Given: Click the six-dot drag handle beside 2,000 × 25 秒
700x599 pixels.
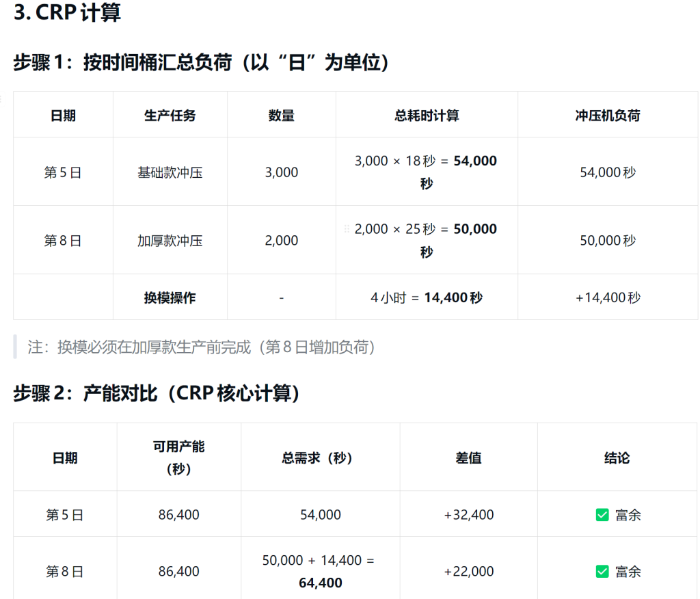Looking at the screenshot, I should click(347, 229).
